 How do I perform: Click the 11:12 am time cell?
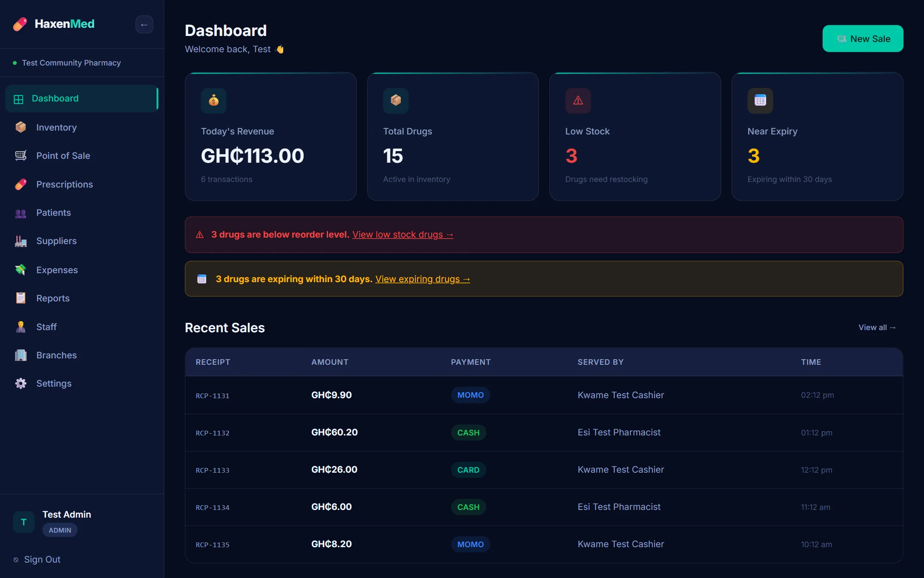click(x=815, y=507)
